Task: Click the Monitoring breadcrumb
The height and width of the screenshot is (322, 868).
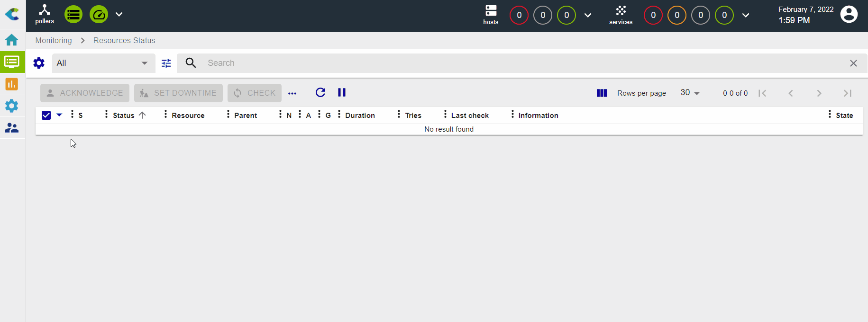Action: [x=54, y=40]
